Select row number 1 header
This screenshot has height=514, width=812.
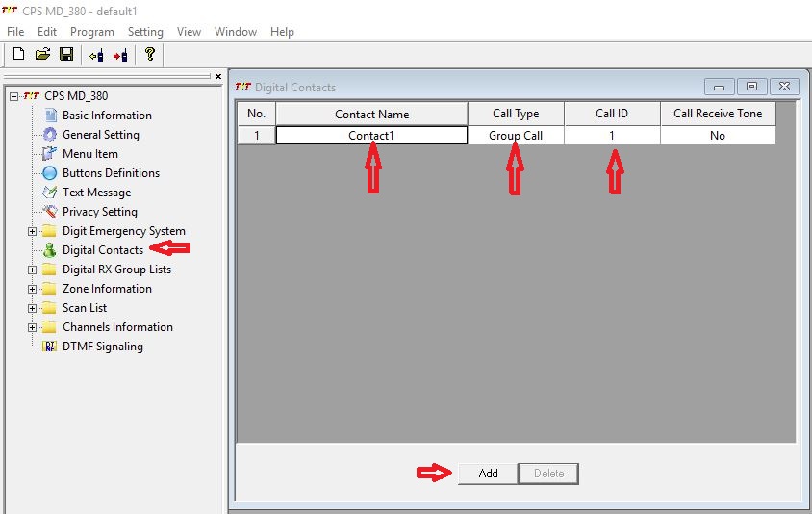pos(256,135)
